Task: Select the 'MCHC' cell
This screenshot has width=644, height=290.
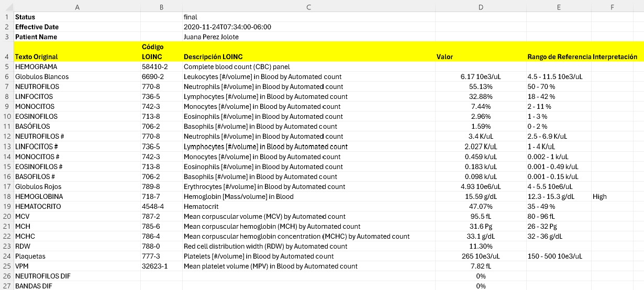Action: click(x=77, y=237)
